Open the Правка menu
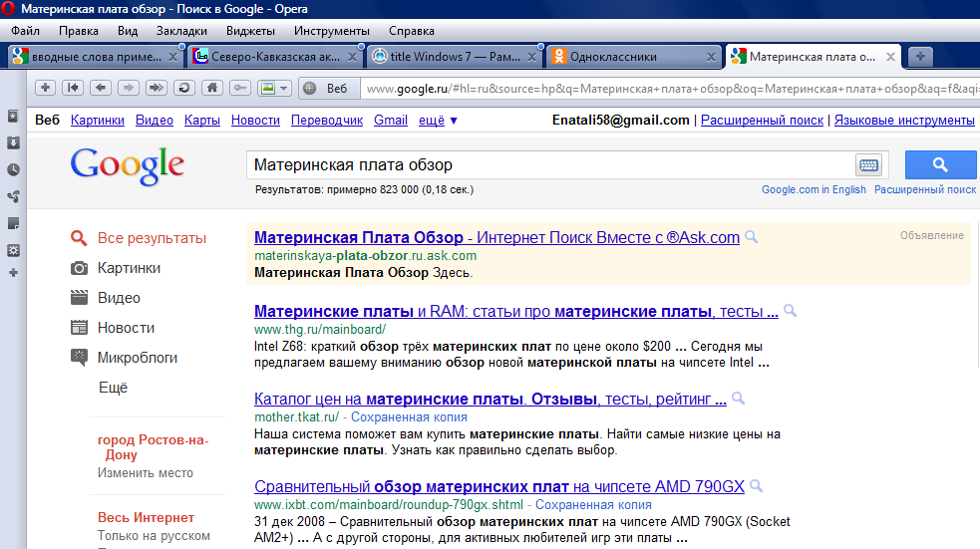 78,31
